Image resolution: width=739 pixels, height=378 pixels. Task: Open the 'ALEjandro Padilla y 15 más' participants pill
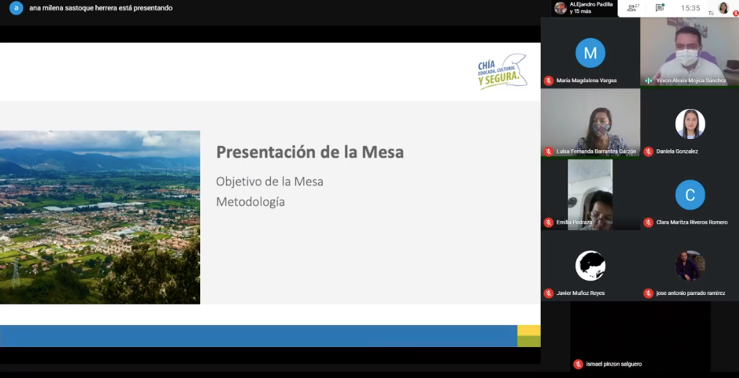pos(584,8)
